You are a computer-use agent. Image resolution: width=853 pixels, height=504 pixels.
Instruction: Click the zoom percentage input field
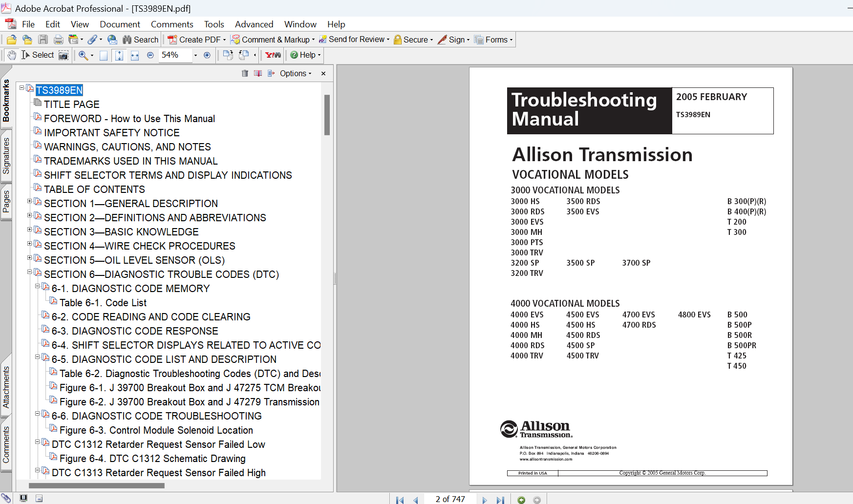tap(176, 55)
